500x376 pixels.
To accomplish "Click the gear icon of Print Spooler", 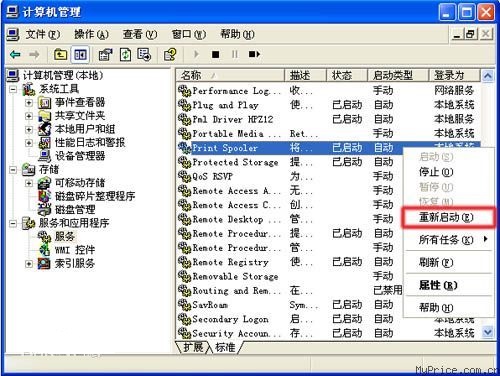I will [184, 148].
